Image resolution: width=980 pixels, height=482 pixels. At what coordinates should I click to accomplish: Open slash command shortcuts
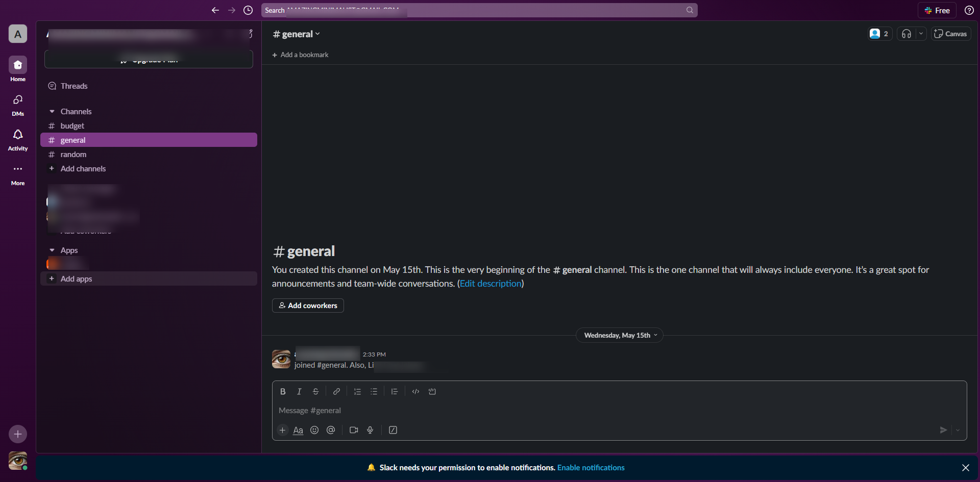click(x=393, y=430)
